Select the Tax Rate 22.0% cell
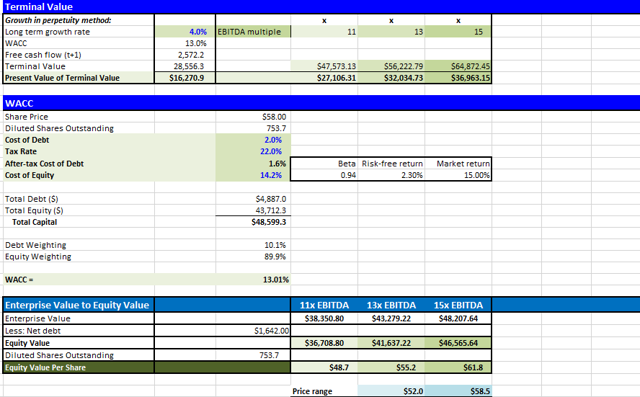 coord(253,151)
